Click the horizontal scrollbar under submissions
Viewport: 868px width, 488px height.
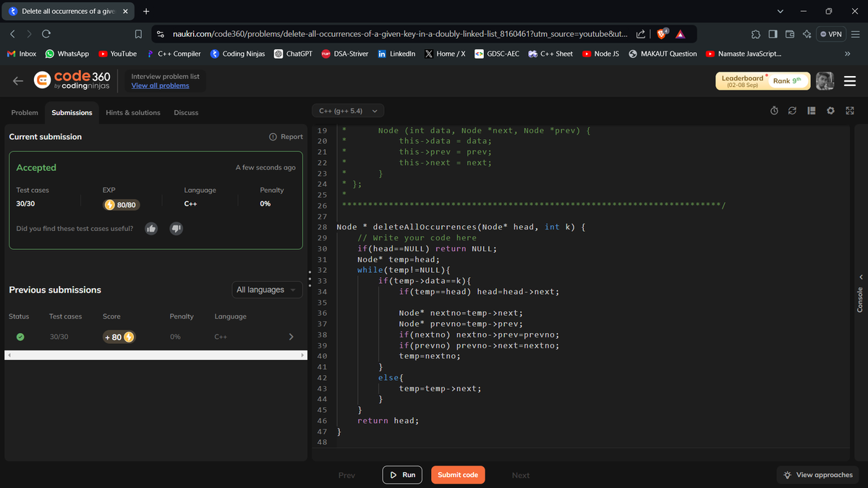tap(154, 355)
